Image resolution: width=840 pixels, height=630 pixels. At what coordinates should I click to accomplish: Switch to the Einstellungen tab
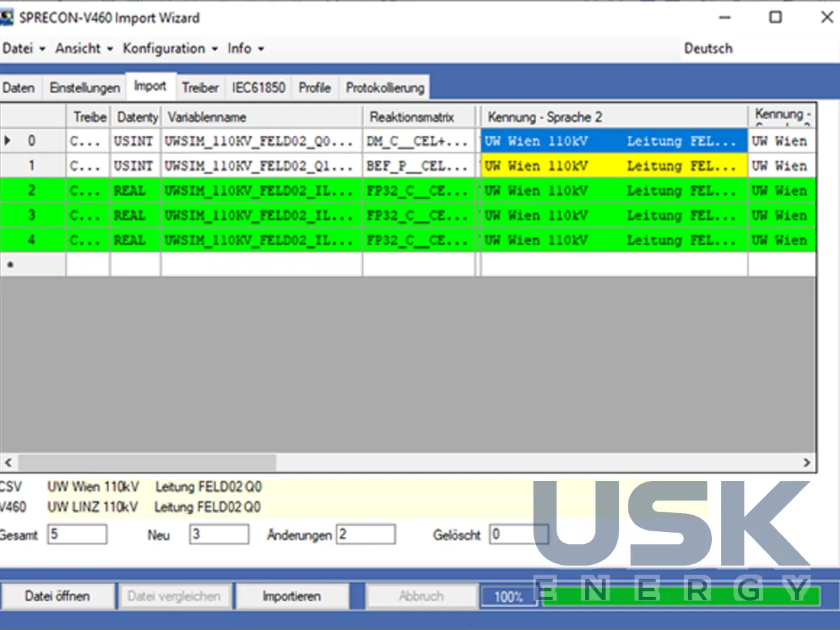[x=85, y=88]
